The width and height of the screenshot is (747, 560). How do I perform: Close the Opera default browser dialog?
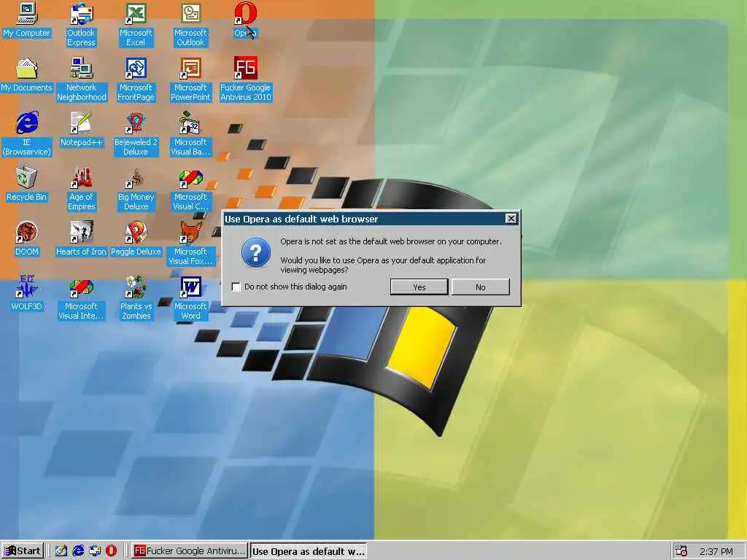click(x=511, y=219)
